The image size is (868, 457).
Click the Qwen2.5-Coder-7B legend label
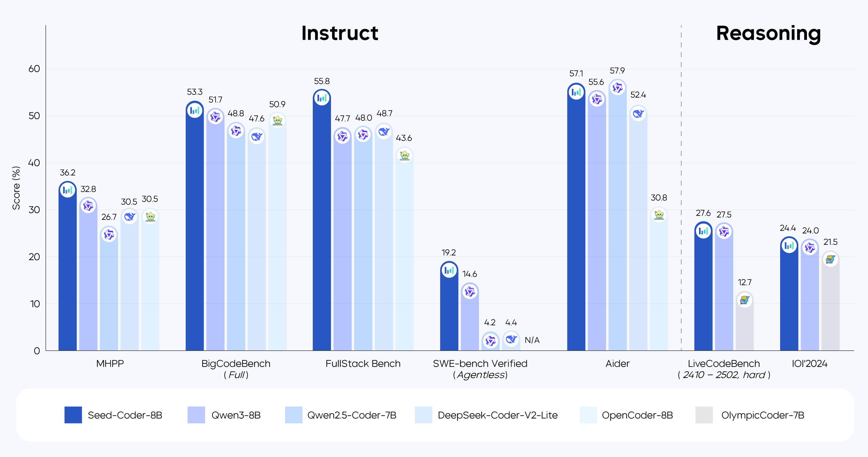click(352, 415)
